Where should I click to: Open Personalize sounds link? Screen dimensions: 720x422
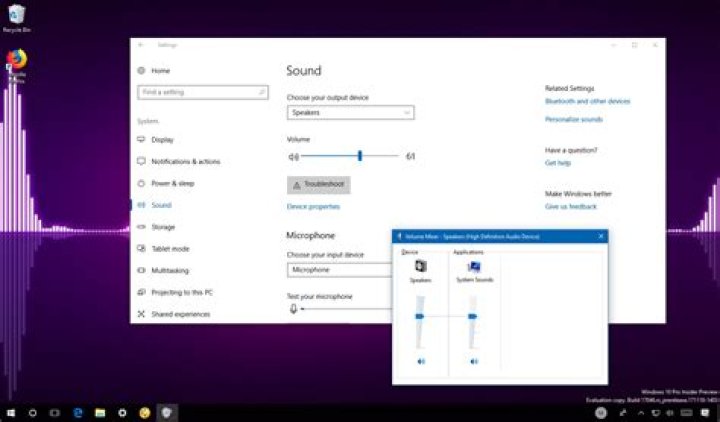pos(574,119)
